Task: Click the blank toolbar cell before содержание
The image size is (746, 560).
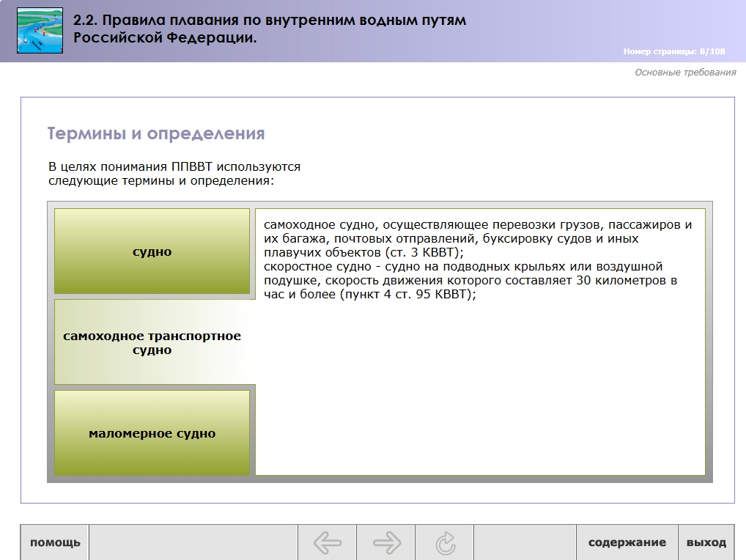Action: [x=525, y=542]
